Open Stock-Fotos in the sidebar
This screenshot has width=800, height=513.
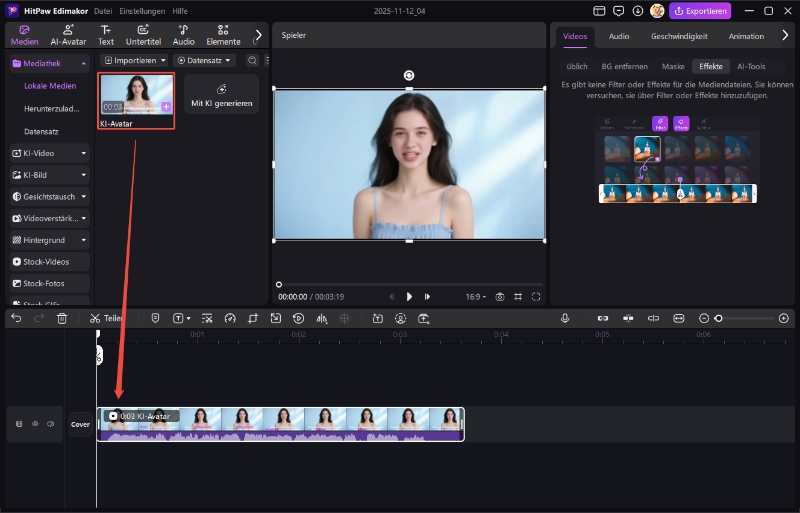49,283
